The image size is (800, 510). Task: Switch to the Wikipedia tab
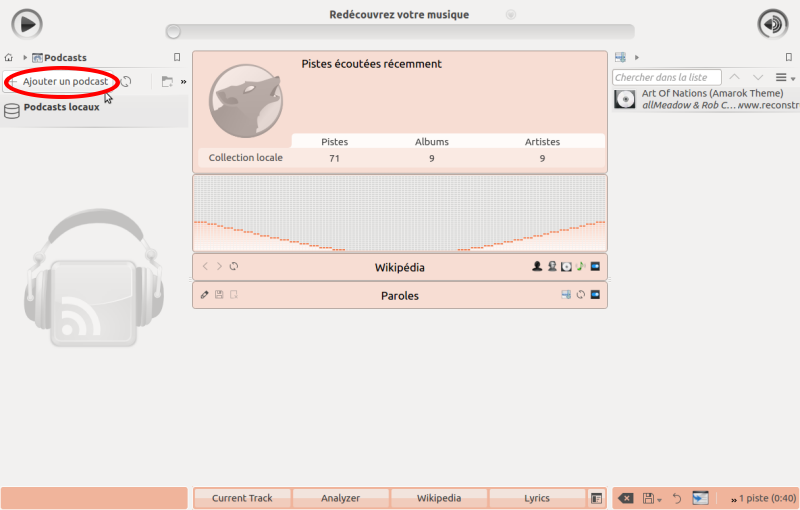[439, 498]
